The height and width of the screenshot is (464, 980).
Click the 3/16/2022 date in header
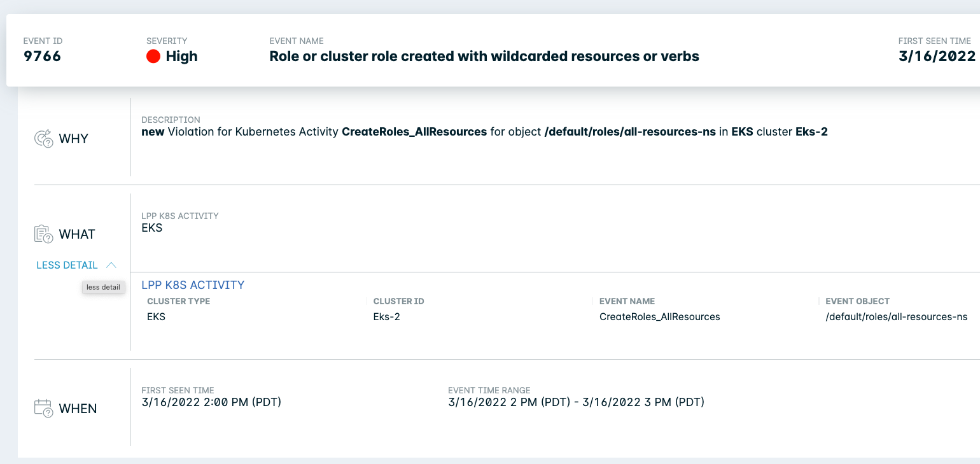[x=937, y=56]
